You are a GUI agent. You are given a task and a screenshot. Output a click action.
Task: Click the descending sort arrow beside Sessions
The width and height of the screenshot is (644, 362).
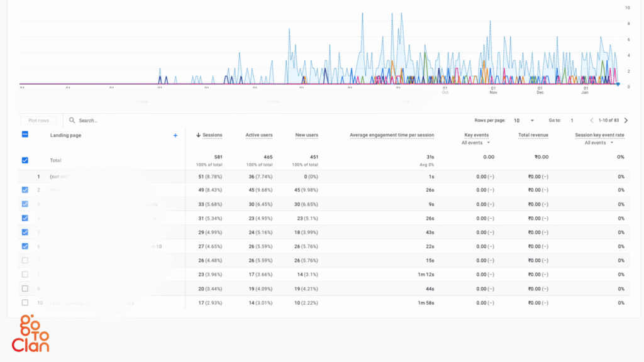(x=197, y=134)
